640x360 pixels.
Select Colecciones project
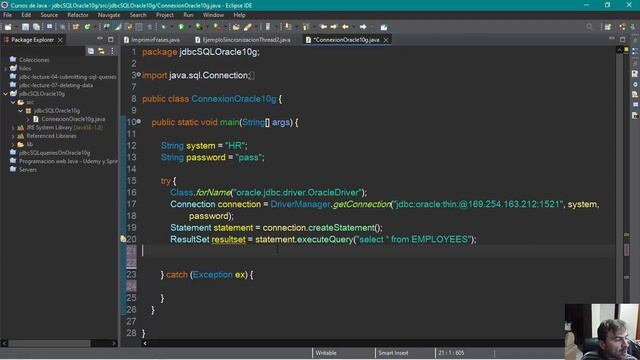click(34, 60)
